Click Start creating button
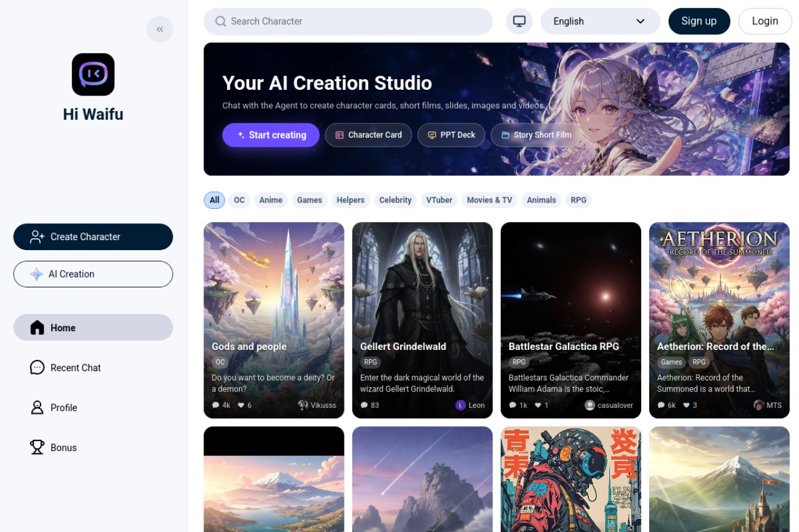The height and width of the screenshot is (532, 799). pyautogui.click(x=271, y=135)
